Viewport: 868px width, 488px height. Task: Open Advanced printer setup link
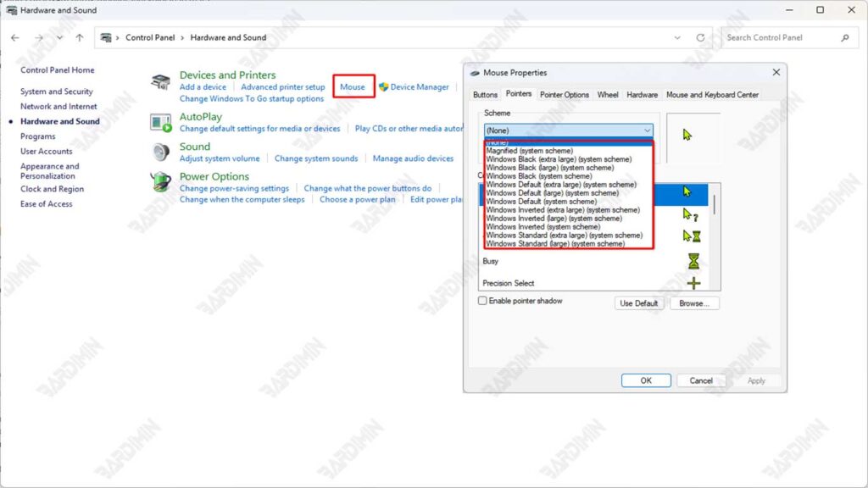click(283, 87)
